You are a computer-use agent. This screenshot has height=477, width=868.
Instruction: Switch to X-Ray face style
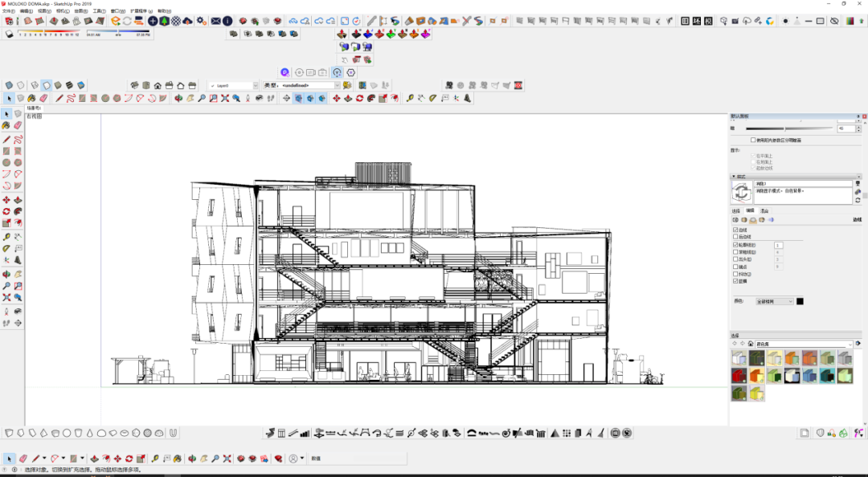click(x=9, y=85)
